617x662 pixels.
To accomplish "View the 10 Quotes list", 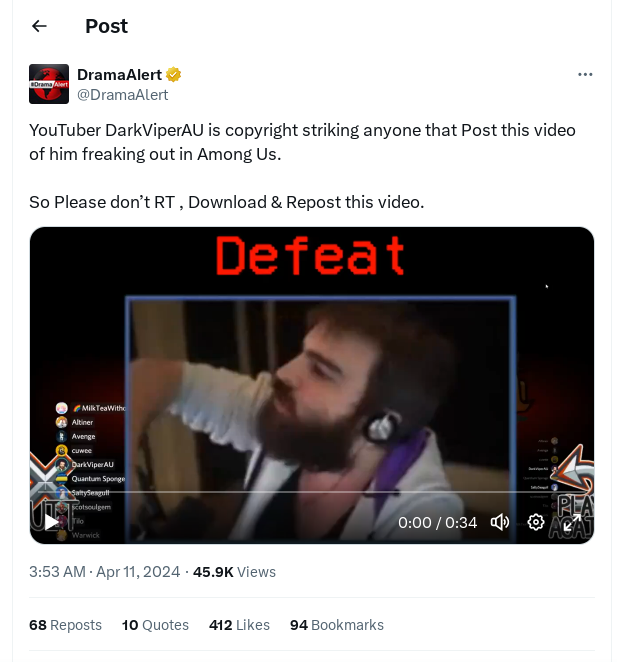I will click(155, 625).
